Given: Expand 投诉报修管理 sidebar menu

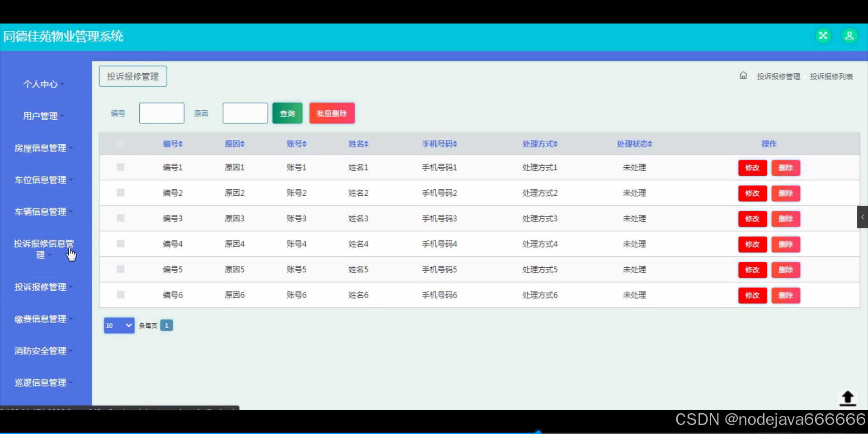Looking at the screenshot, I should coord(43,287).
